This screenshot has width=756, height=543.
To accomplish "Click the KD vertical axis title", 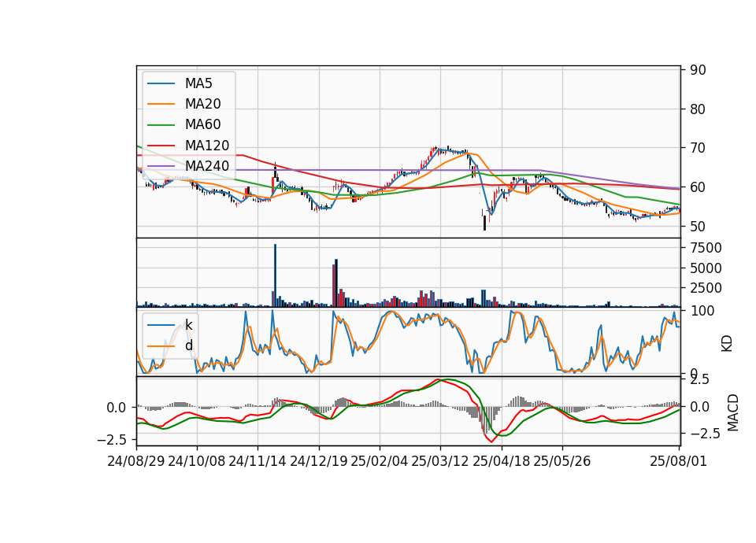I will (727, 344).
